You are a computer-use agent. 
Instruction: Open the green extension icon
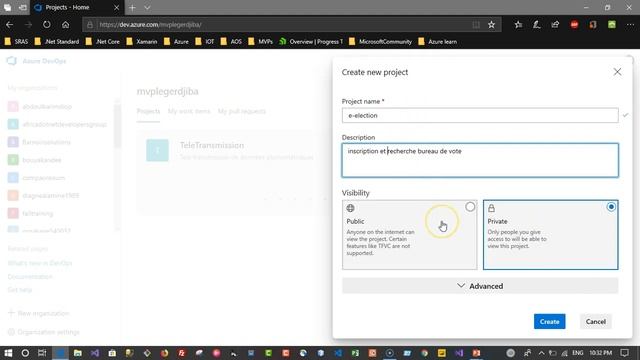click(612, 25)
